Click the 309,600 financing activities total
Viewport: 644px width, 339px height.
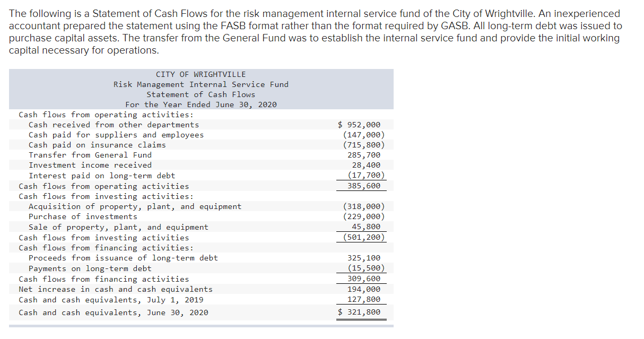click(364, 279)
